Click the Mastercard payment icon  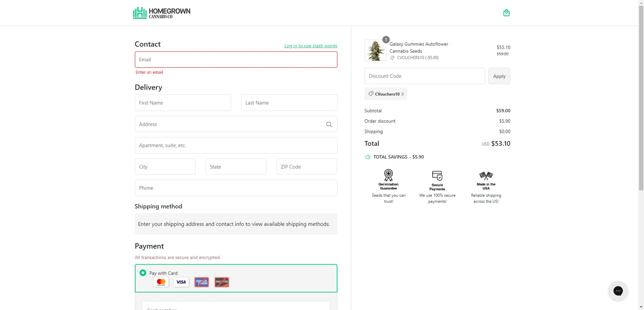[161, 282]
